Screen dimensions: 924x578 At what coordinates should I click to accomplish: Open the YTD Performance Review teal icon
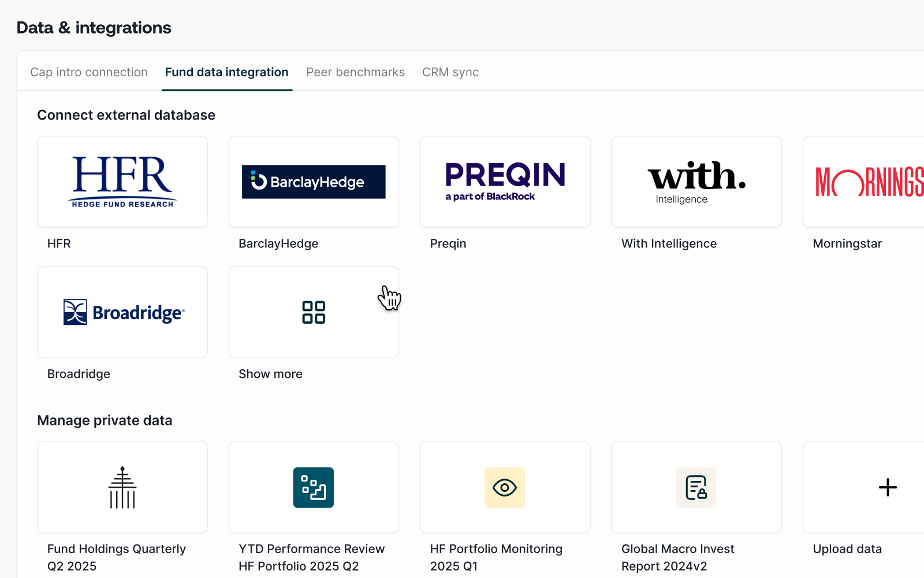pos(314,487)
